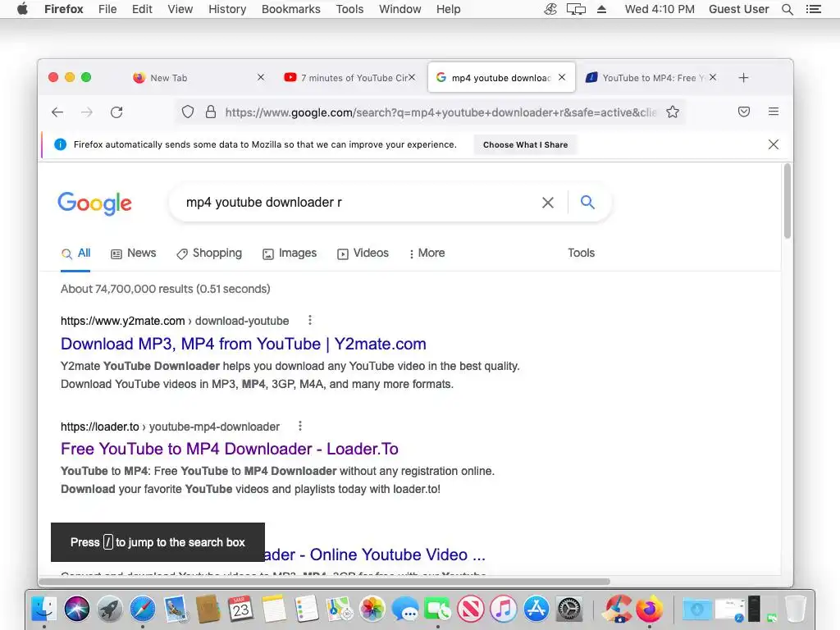Switch to 7 minutes of YouTube tab

(349, 78)
